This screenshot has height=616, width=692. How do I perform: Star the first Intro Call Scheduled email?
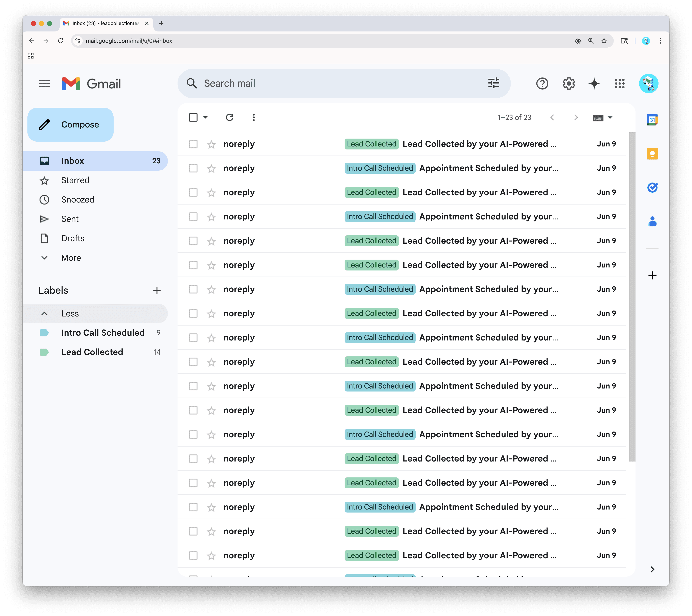tap(212, 169)
